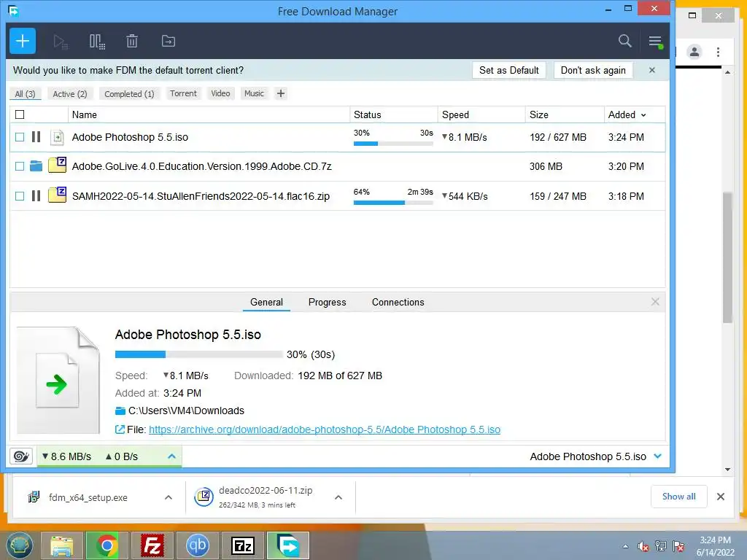This screenshot has height=560, width=747.
Task: Click the move to folder toolbar icon
Action: point(169,42)
